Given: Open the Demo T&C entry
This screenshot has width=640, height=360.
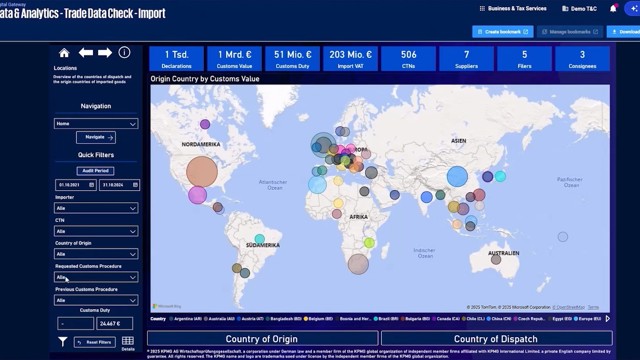Looking at the screenshot, I should pyautogui.click(x=579, y=8).
